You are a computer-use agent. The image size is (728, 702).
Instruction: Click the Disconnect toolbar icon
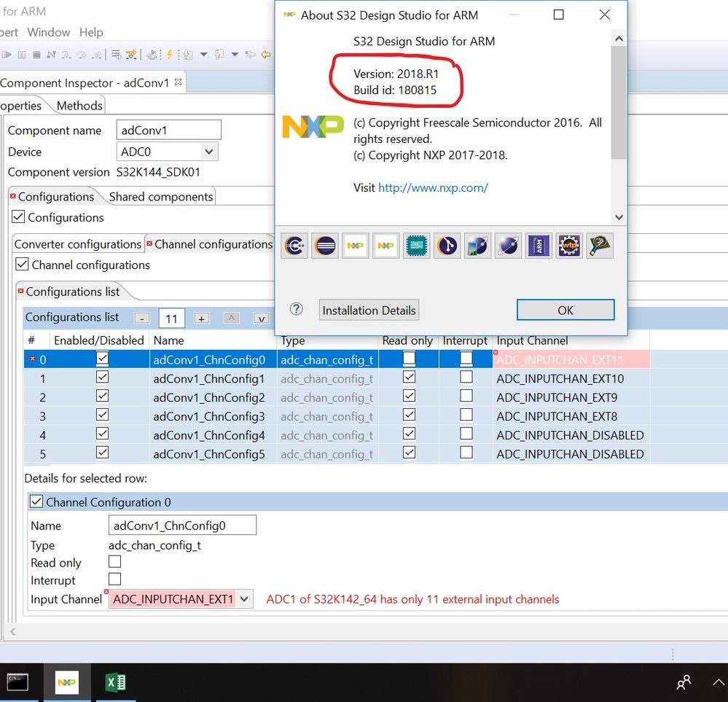[x=52, y=55]
